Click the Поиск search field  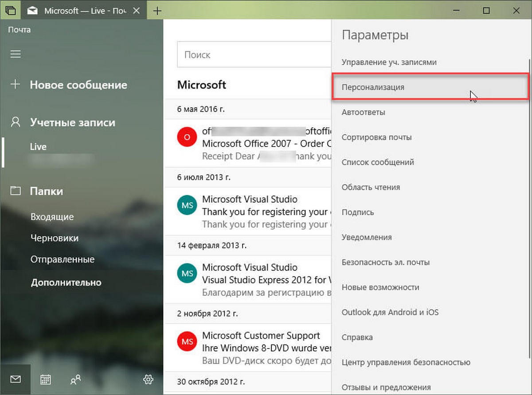point(254,55)
